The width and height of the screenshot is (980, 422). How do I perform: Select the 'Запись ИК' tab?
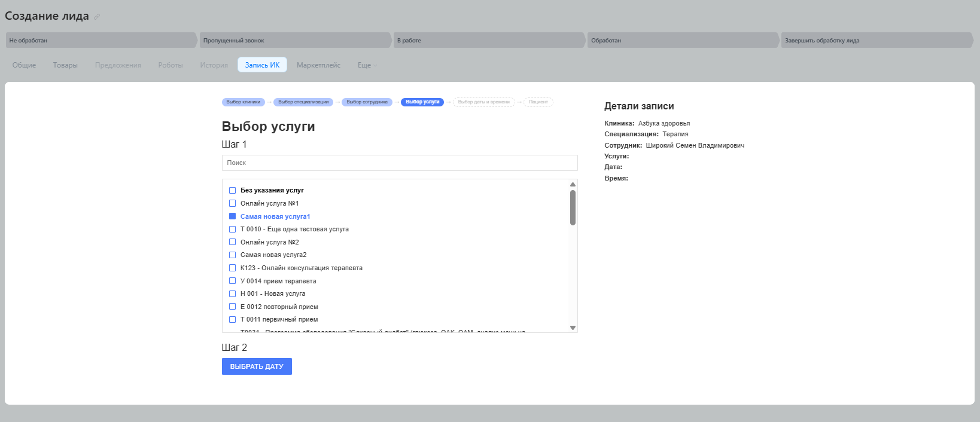pos(262,65)
